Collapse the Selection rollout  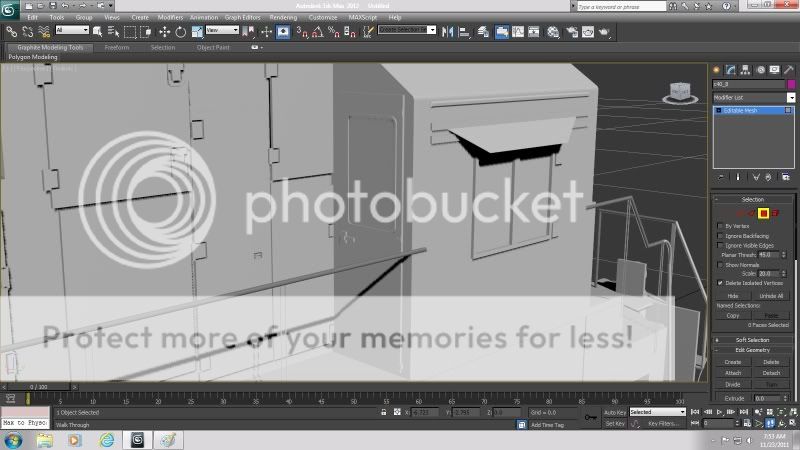753,199
